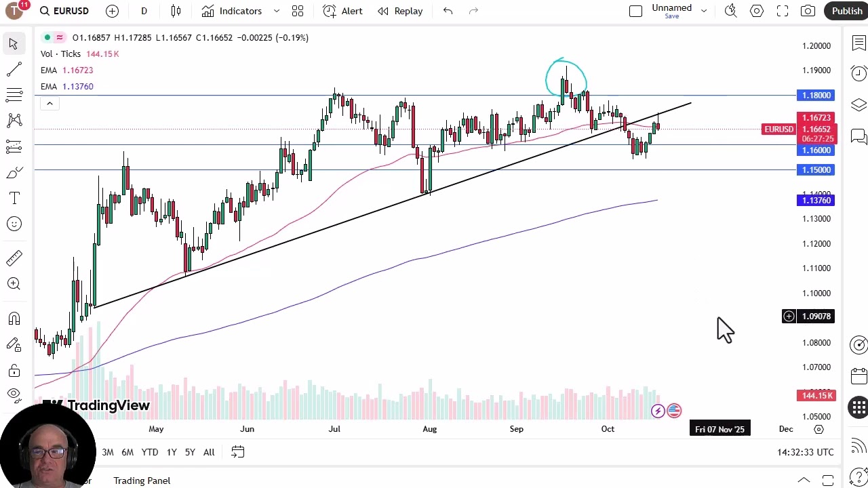Select the trend line drawing tool
868x488 pixels.
14,69
